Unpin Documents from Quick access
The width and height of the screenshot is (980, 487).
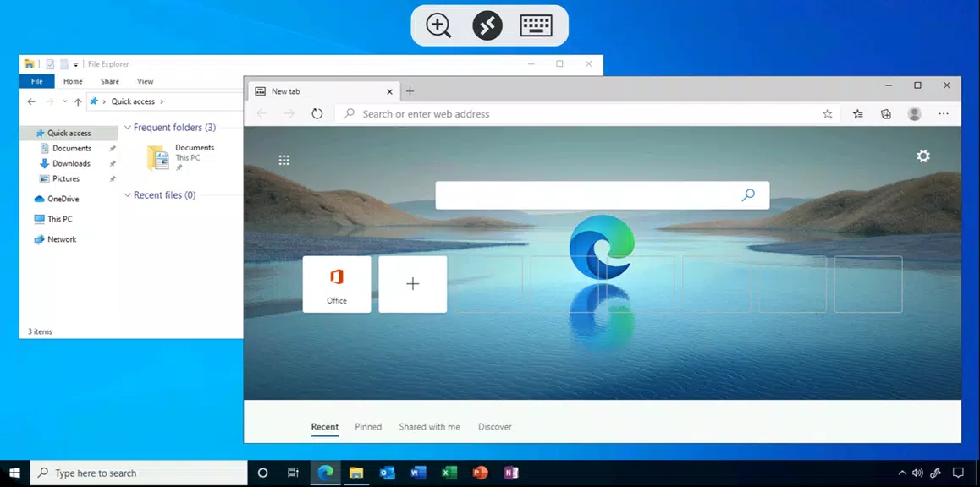(x=112, y=148)
